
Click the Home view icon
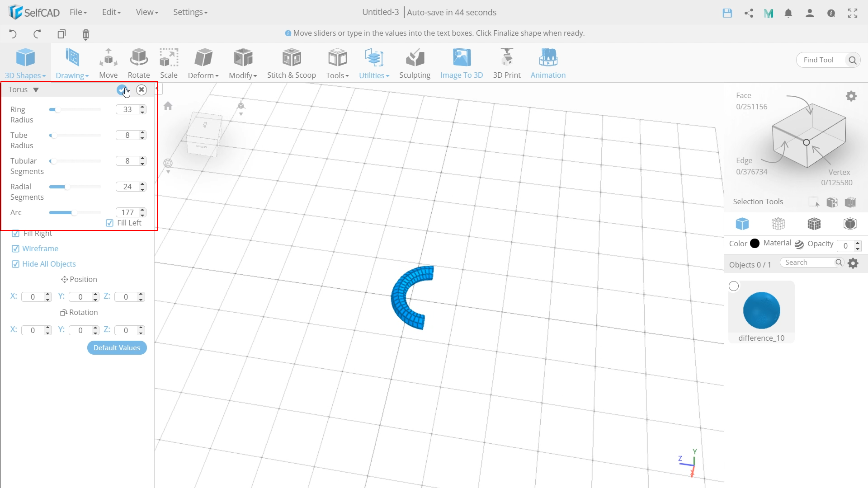point(168,106)
